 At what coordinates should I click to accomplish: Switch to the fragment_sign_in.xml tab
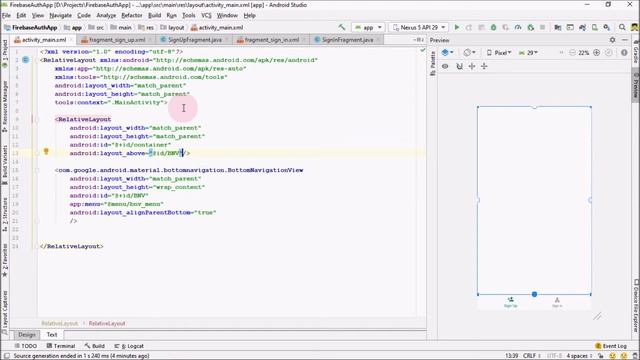point(271,40)
